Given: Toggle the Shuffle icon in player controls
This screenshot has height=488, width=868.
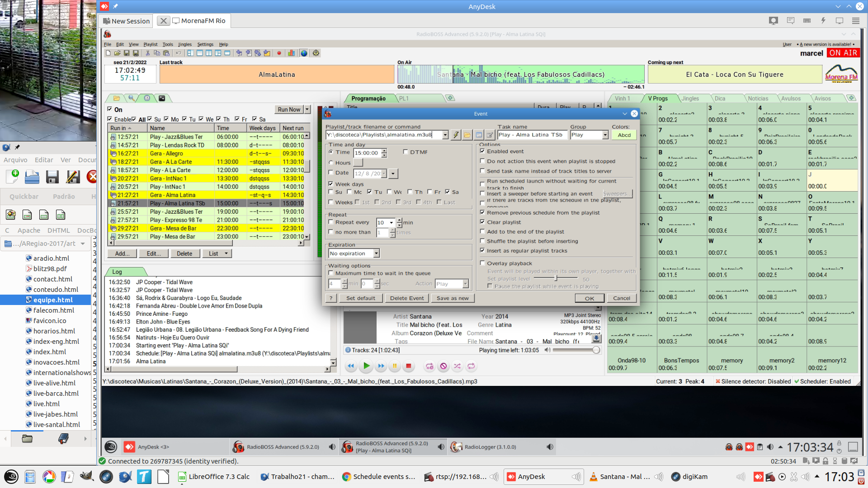Looking at the screenshot, I should click(458, 366).
